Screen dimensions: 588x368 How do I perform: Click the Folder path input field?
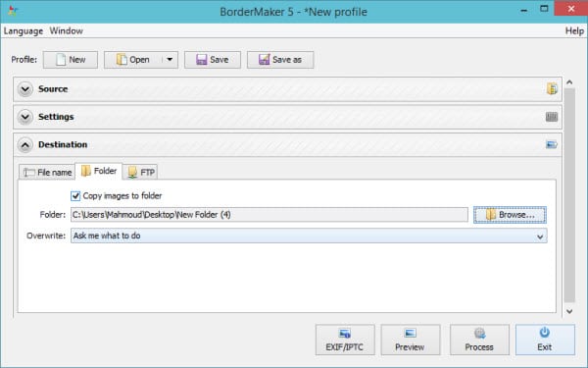tap(269, 215)
